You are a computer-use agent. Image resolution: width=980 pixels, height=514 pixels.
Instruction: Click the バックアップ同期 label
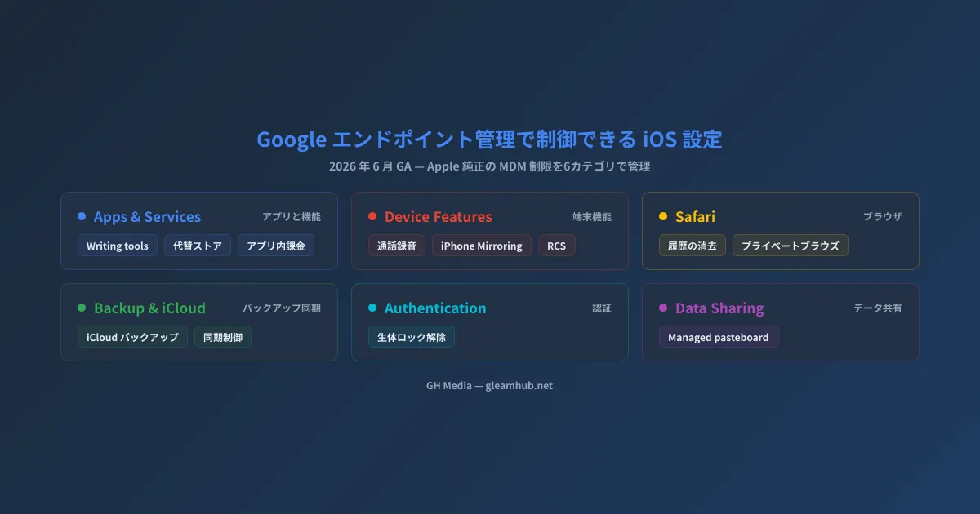coord(282,308)
